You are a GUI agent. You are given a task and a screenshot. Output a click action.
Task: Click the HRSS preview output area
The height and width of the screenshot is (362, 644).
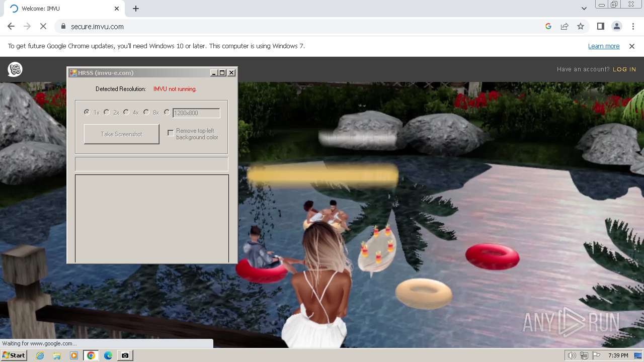(152, 218)
